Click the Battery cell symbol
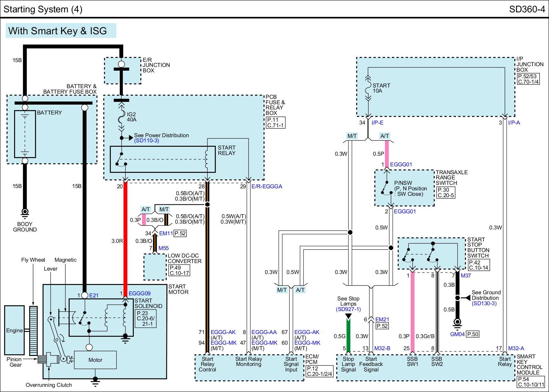The width and height of the screenshot is (549, 392). click(25, 134)
